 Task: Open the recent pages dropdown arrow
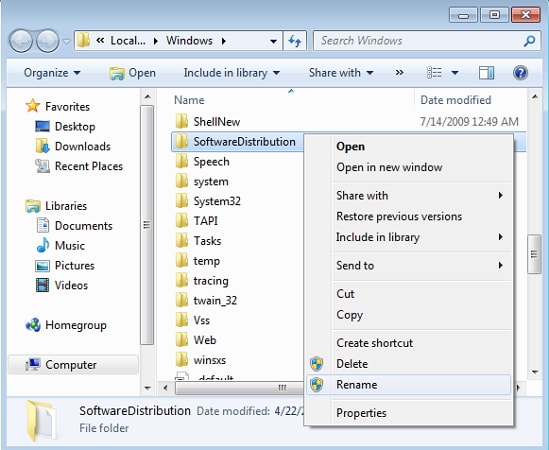[67, 41]
